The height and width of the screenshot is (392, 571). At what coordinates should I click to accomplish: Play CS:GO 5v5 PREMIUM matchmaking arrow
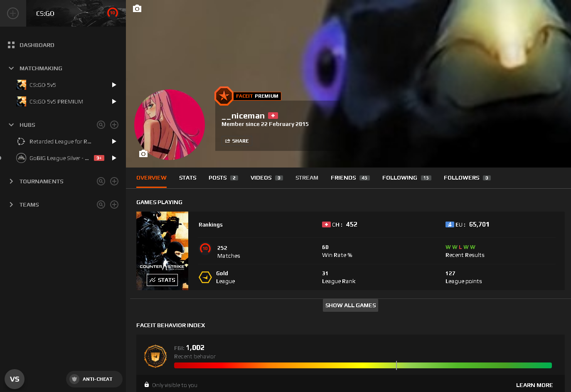[x=114, y=101]
